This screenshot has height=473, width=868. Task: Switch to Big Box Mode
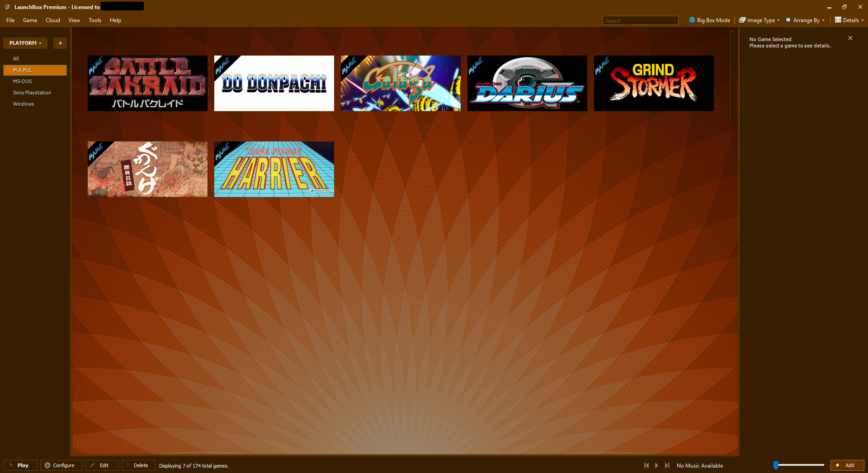[709, 20]
